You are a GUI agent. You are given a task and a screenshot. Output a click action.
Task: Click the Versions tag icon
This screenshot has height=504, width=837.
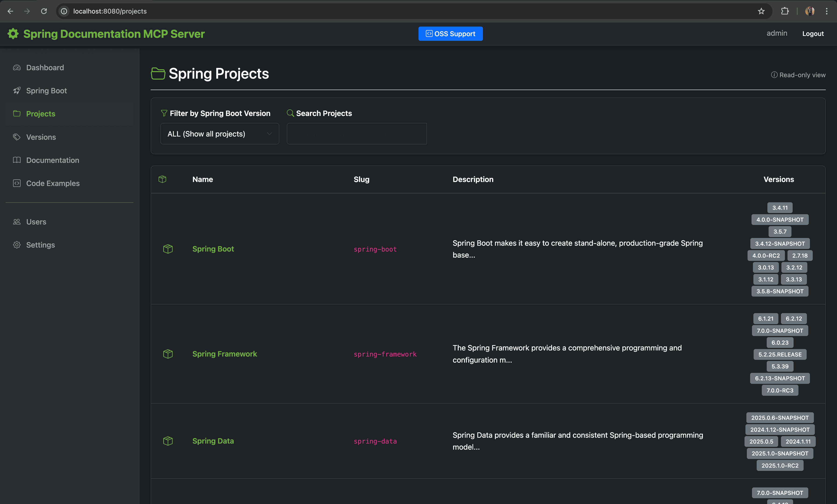click(x=17, y=137)
